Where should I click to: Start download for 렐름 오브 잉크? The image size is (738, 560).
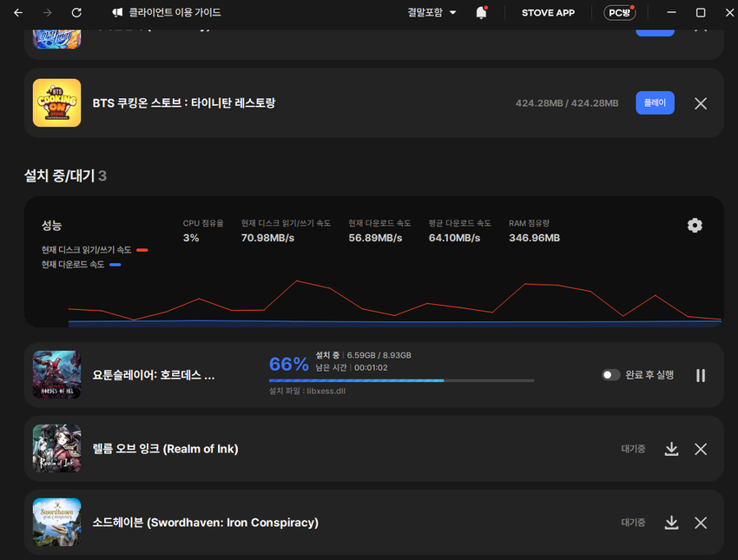671,449
